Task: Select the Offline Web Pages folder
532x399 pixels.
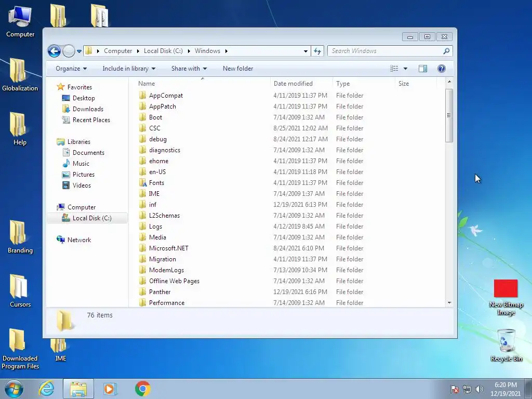Action: click(174, 281)
